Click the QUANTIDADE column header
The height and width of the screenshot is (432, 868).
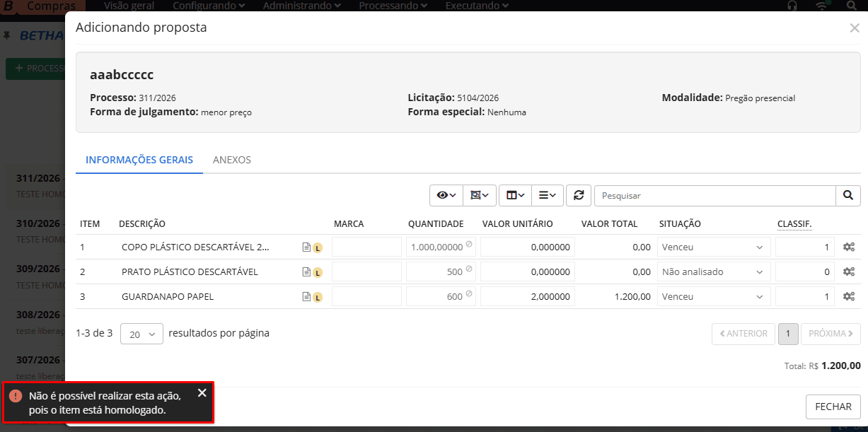(x=436, y=224)
